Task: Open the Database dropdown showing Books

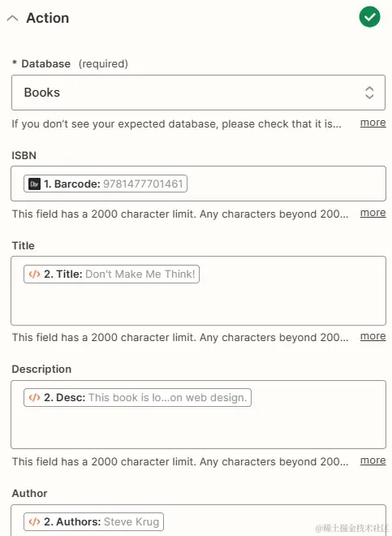Action: point(198,93)
